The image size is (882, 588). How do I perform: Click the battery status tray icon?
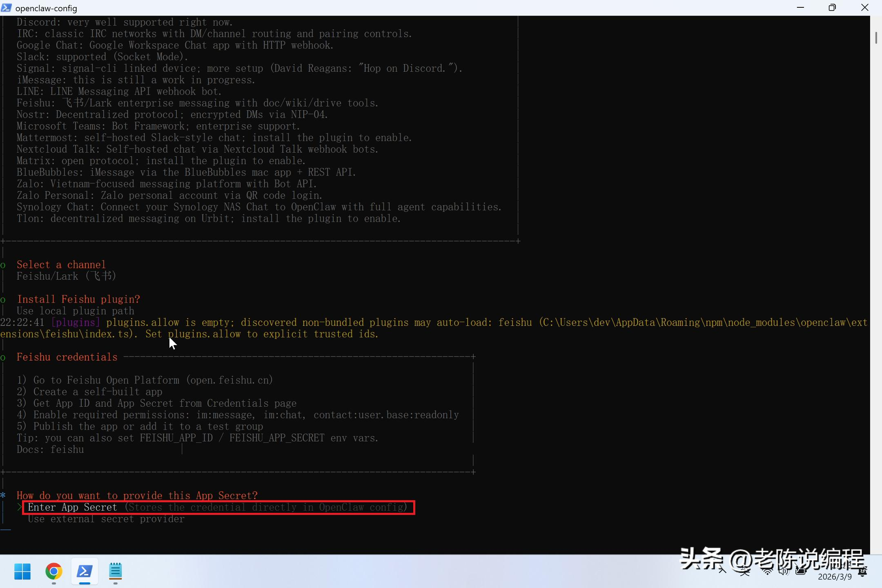pos(801,571)
